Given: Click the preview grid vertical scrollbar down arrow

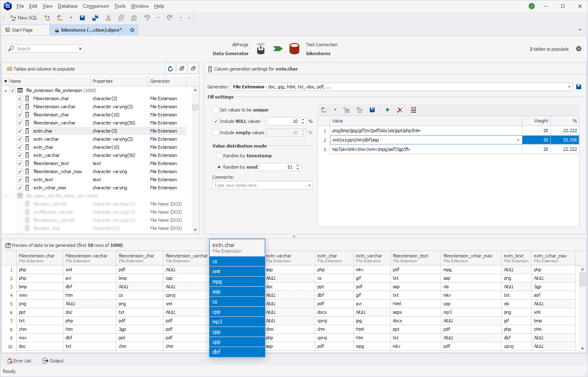Looking at the screenshot, I should click(582, 349).
